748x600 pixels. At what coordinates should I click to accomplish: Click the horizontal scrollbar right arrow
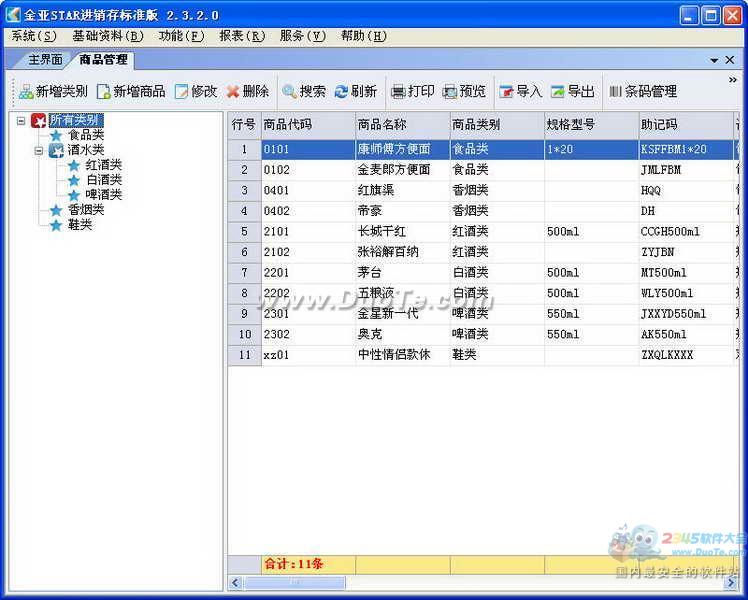click(739, 582)
